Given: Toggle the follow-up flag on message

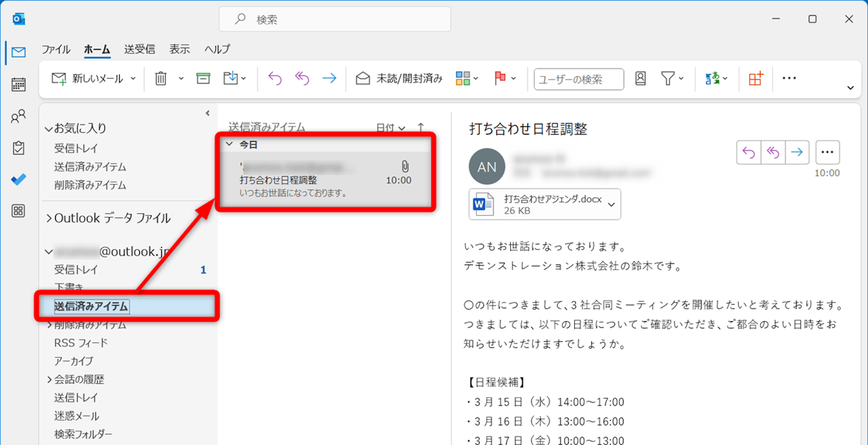Looking at the screenshot, I should coord(500,78).
